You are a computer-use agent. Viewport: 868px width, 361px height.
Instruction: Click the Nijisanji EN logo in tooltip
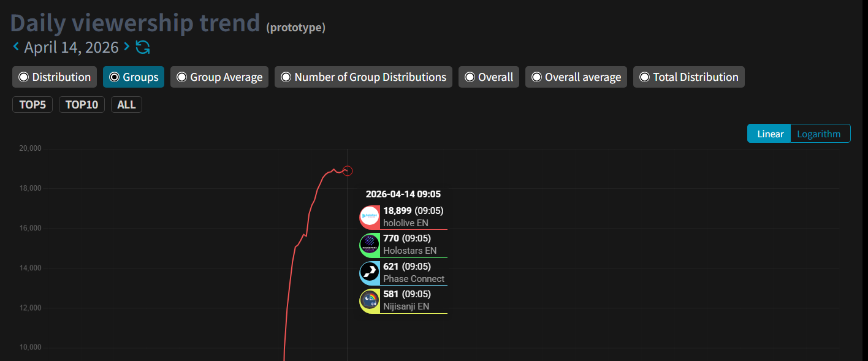(x=370, y=301)
